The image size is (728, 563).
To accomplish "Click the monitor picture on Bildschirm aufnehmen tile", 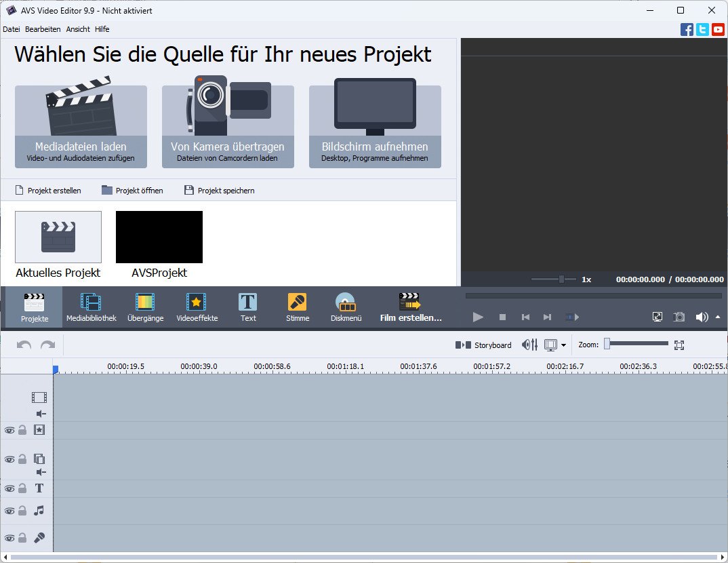I will [x=375, y=106].
